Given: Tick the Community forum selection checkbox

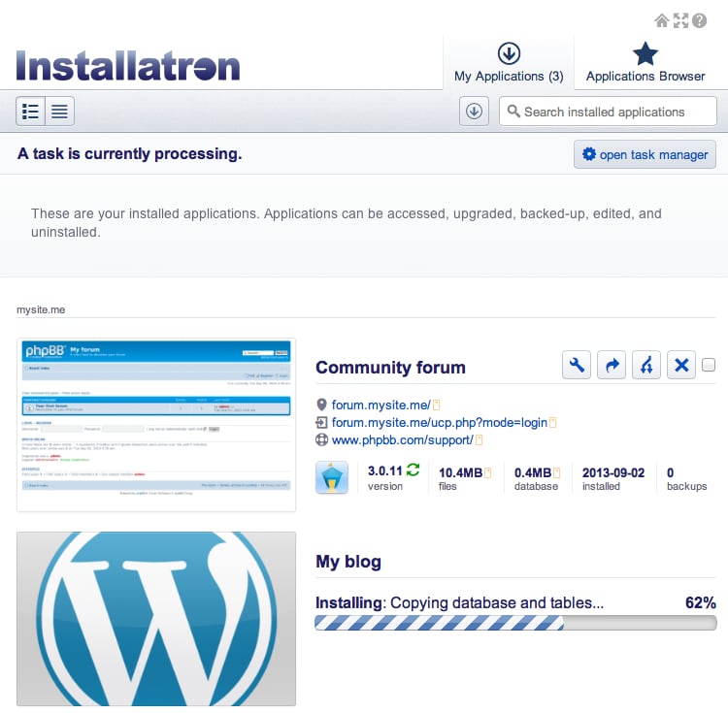Looking at the screenshot, I should [x=709, y=365].
